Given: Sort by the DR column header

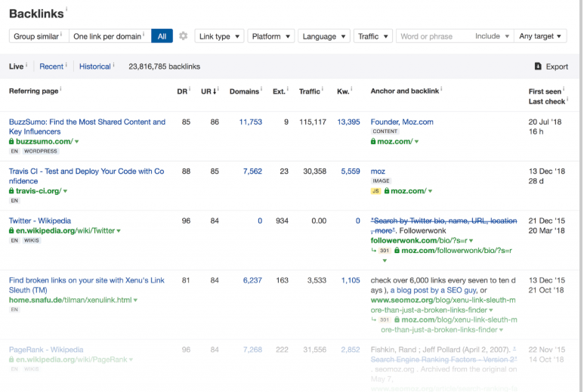Looking at the screenshot, I should (x=182, y=91).
